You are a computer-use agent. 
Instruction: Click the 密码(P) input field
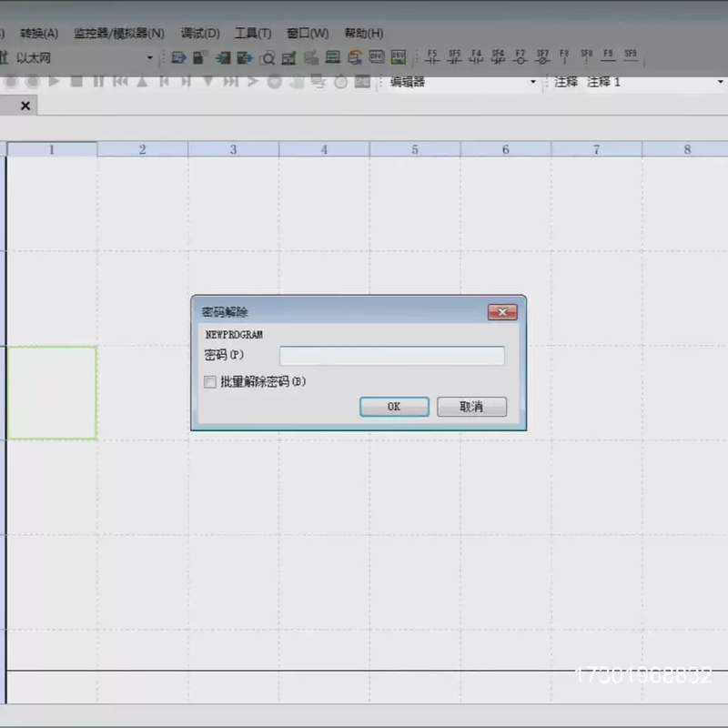tap(392, 356)
